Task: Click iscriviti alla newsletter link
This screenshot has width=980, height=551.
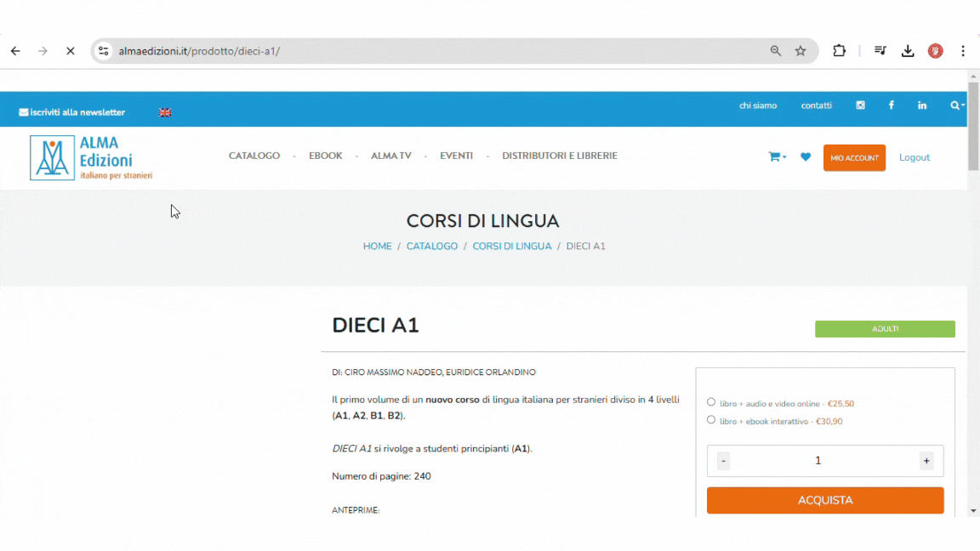Action: [71, 112]
